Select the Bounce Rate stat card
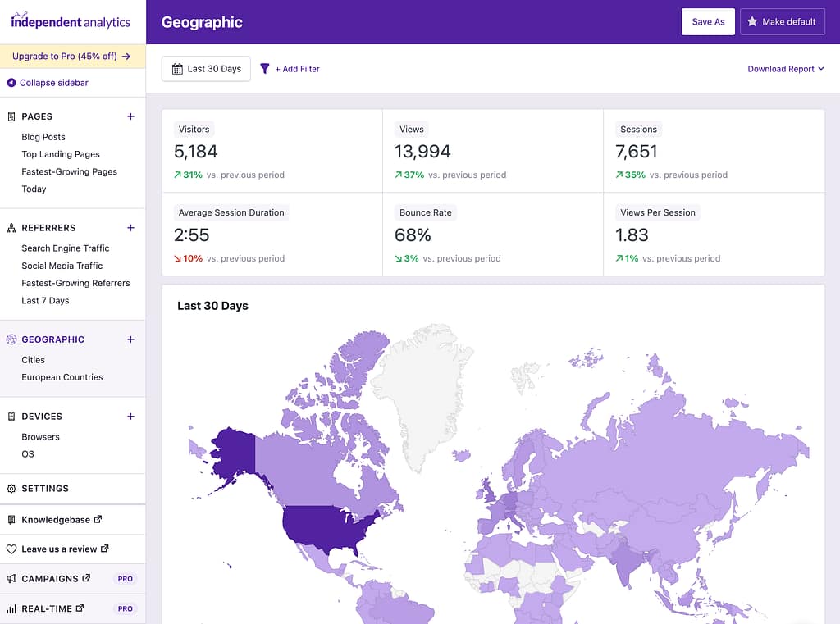Image resolution: width=840 pixels, height=624 pixels. (492, 235)
